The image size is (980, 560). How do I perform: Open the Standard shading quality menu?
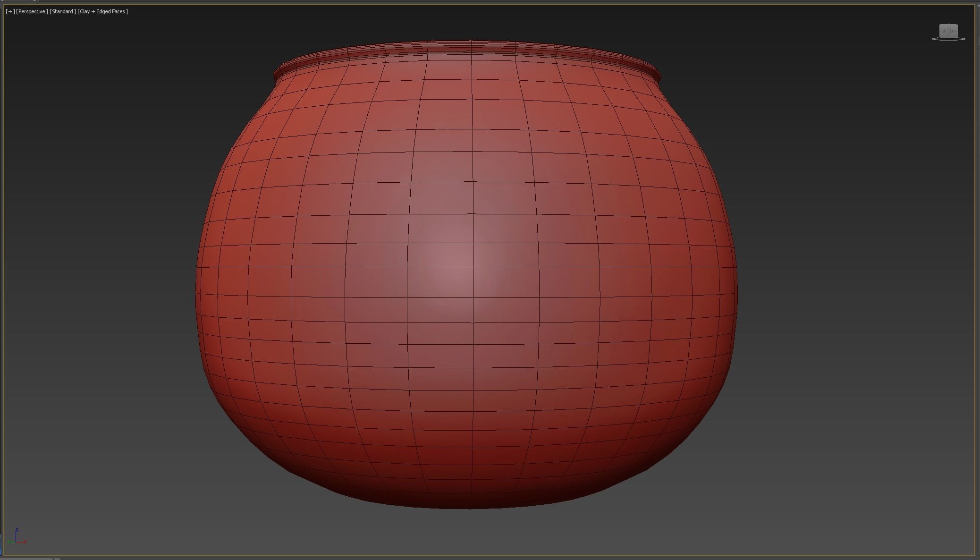coord(63,11)
